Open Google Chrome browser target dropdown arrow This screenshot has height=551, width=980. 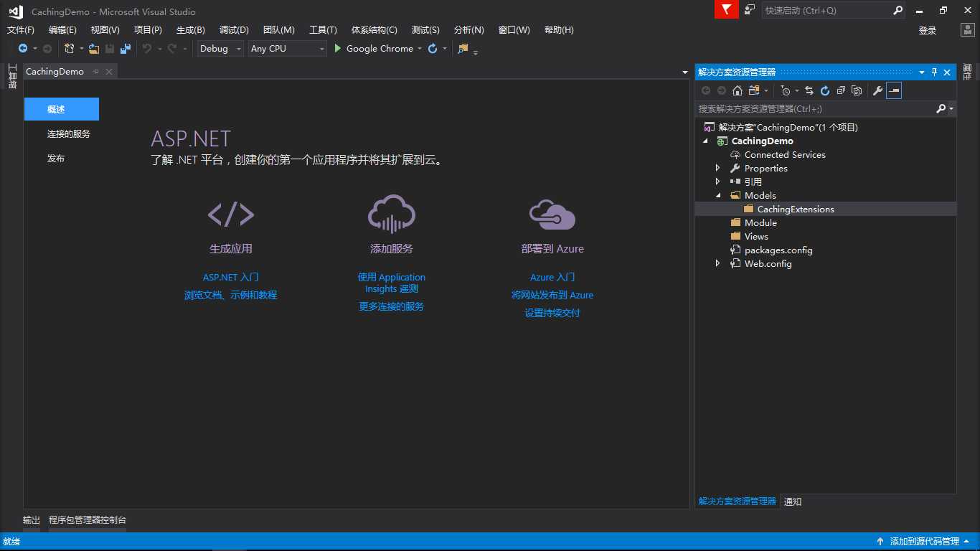click(x=420, y=49)
